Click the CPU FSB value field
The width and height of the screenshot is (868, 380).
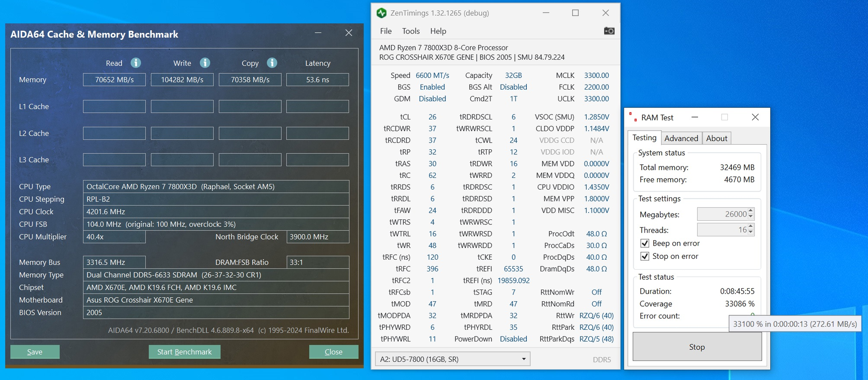(216, 224)
